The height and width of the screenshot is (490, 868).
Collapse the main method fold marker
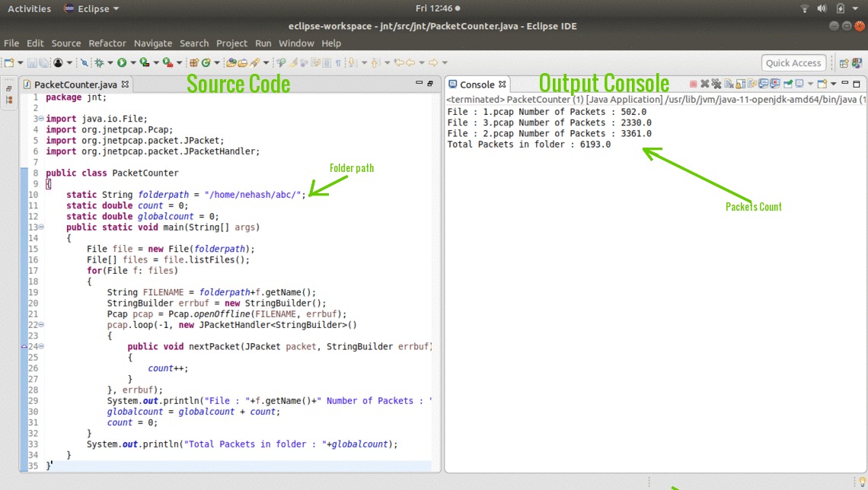pyautogui.click(x=41, y=228)
